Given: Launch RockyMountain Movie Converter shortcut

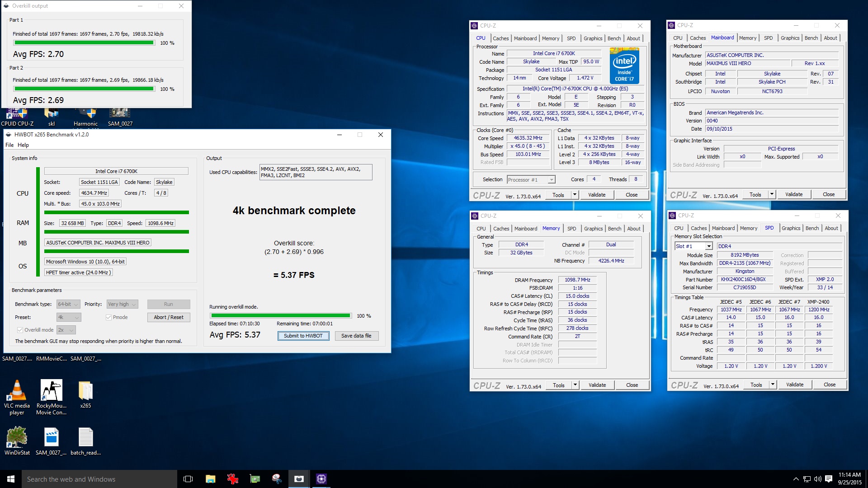Looking at the screenshot, I should point(51,397).
